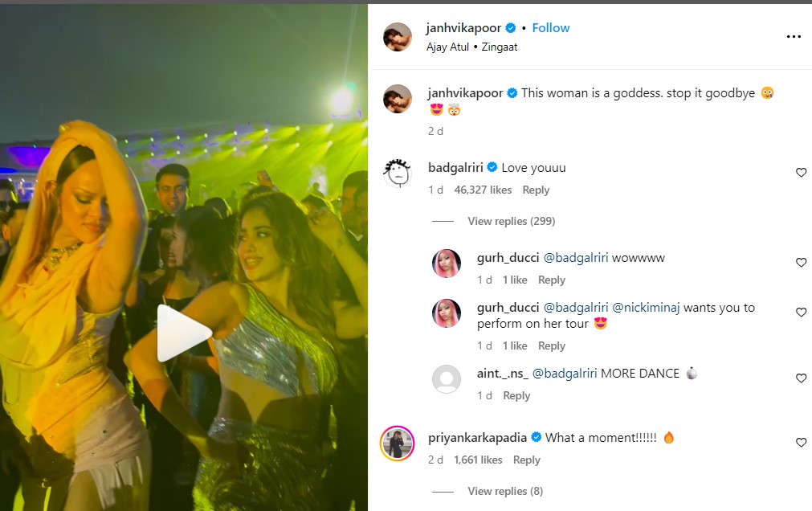Expand View replies (299)

point(511,221)
